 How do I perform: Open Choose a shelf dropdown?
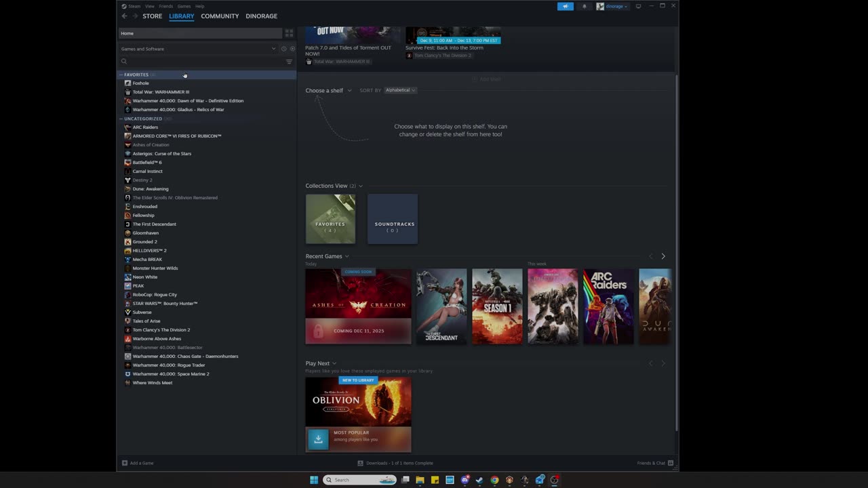(328, 90)
